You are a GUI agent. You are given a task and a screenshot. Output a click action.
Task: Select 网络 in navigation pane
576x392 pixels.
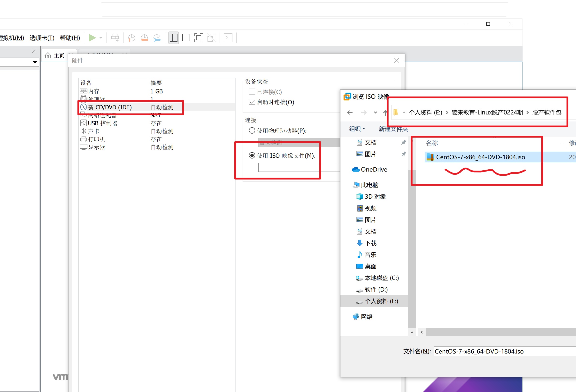(363, 317)
